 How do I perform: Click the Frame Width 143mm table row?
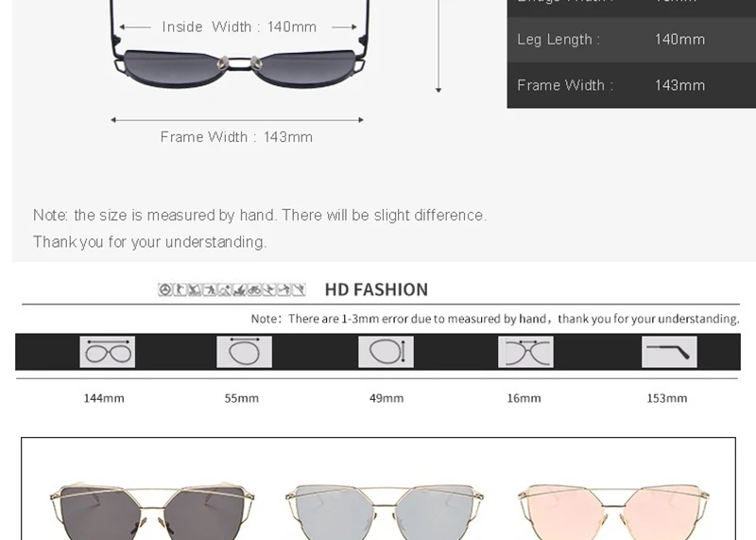tap(631, 85)
